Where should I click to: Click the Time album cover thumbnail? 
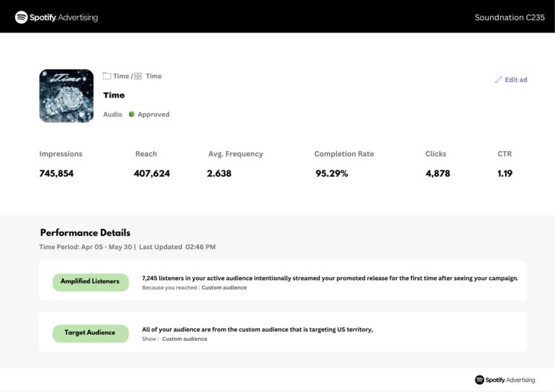coord(66,96)
